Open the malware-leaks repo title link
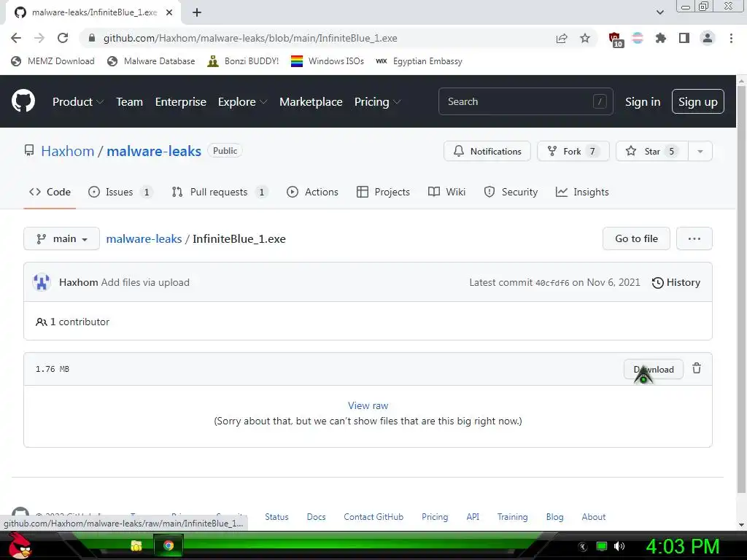747x560 pixels. (x=154, y=151)
